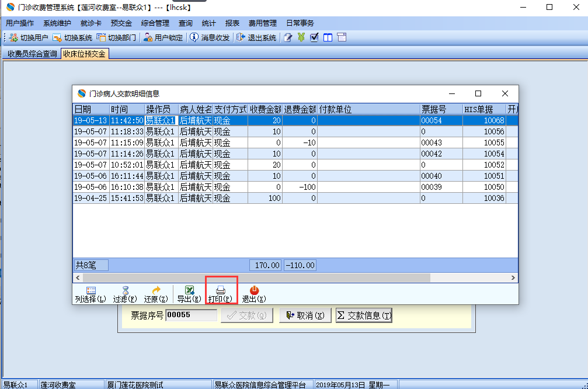588x389 pixels.
Task: Click the HIS单据 column header
Action: coord(484,109)
